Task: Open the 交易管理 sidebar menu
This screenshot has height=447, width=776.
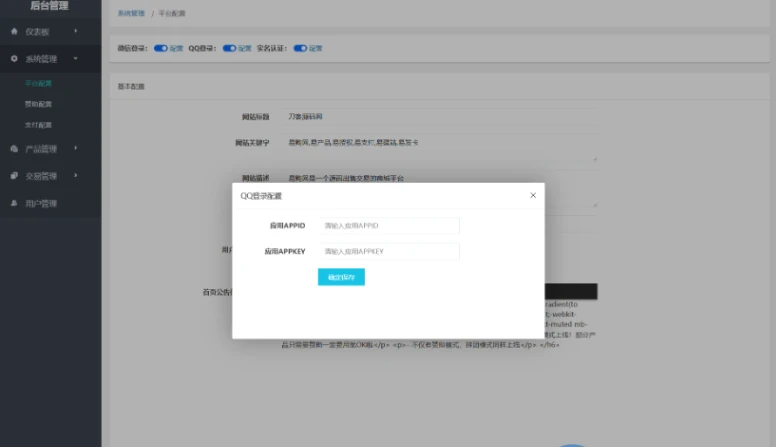Action: point(50,176)
